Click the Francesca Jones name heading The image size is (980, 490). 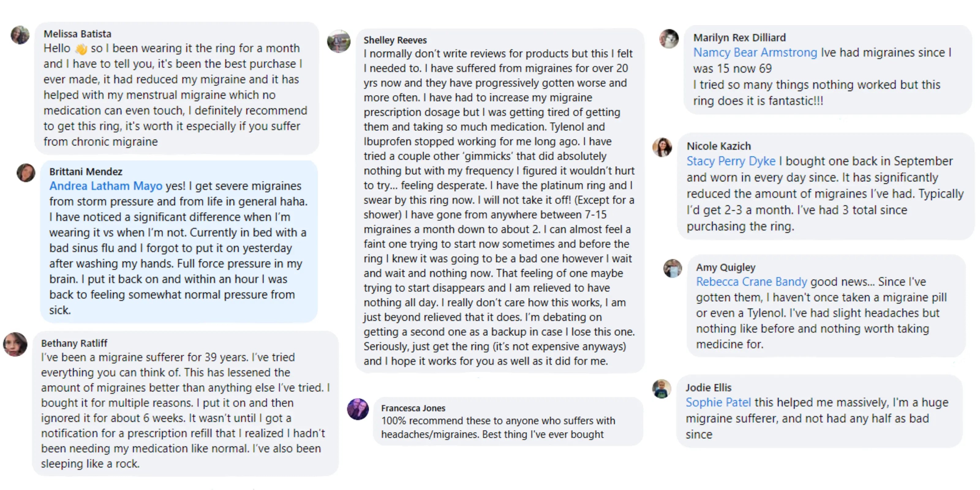413,408
